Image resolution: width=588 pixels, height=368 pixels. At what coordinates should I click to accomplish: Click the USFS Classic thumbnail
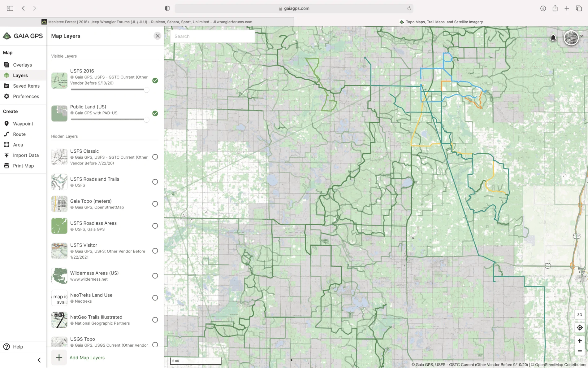coord(59,157)
